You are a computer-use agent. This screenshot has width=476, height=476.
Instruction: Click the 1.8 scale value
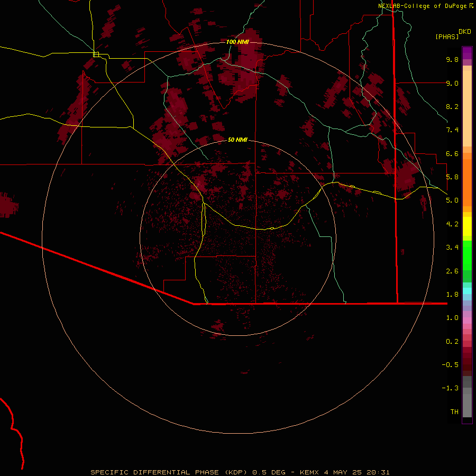[x=452, y=295]
